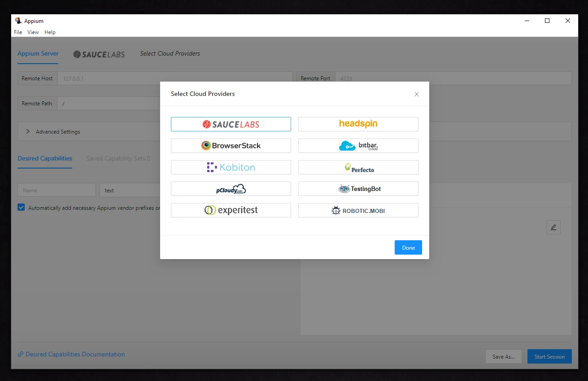The image size is (588, 381).
Task: Confirm selection with the Done button
Action: 408,247
